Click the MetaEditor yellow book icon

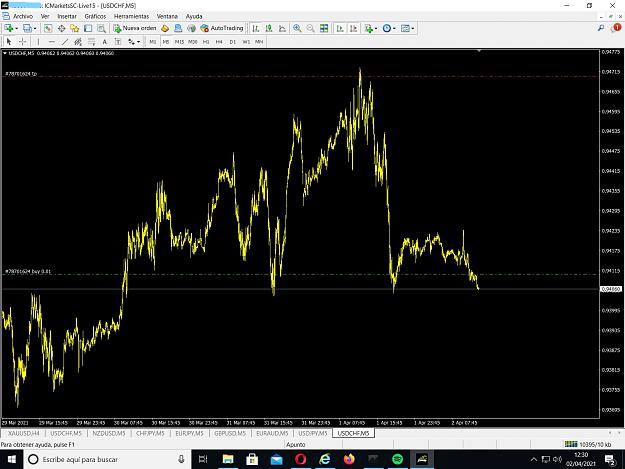coord(165,28)
